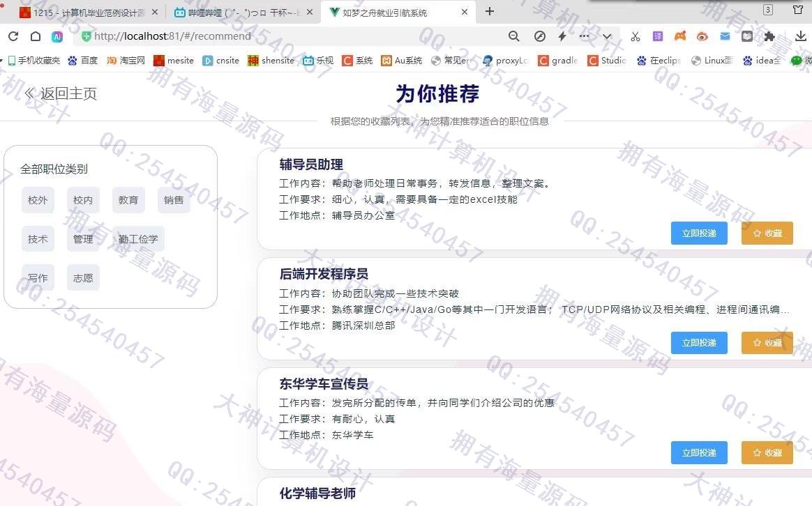Screen dimensions: 812x506
Task: Click the green security shield icon
Action: [86, 36]
